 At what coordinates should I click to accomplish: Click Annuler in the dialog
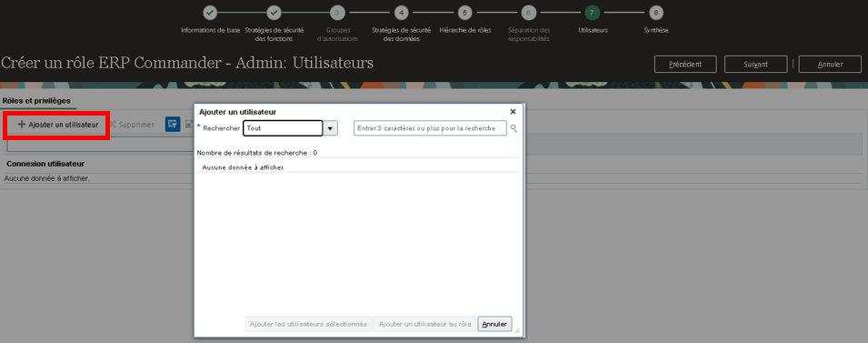(x=494, y=324)
